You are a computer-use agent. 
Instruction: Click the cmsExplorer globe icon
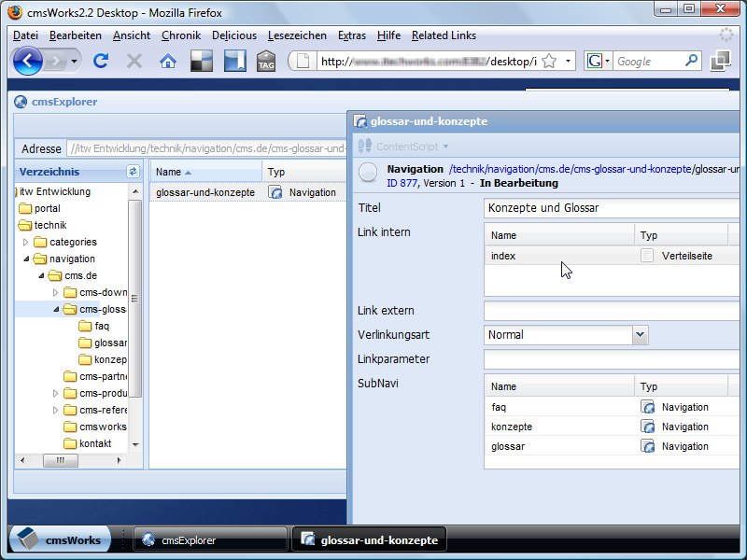click(x=21, y=102)
